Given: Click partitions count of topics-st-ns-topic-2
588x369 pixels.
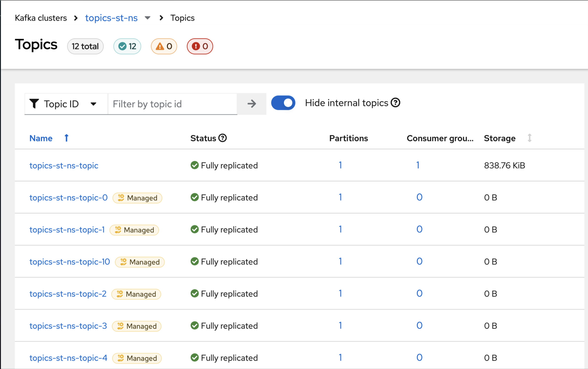Looking at the screenshot, I should (340, 293).
